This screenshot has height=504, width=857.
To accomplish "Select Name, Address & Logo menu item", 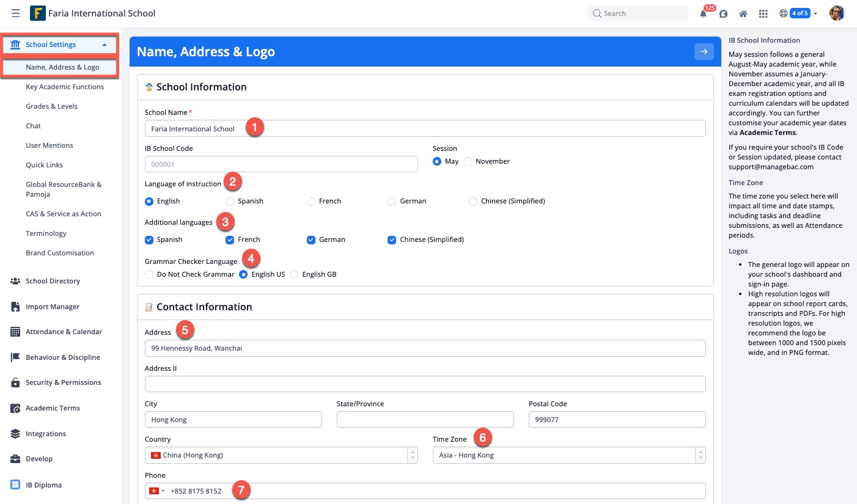I will pos(62,67).
